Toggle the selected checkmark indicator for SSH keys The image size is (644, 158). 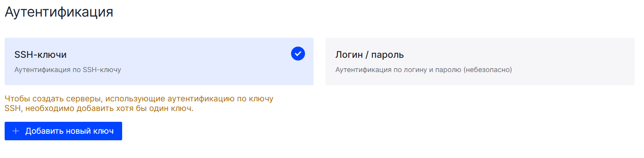[x=298, y=54]
